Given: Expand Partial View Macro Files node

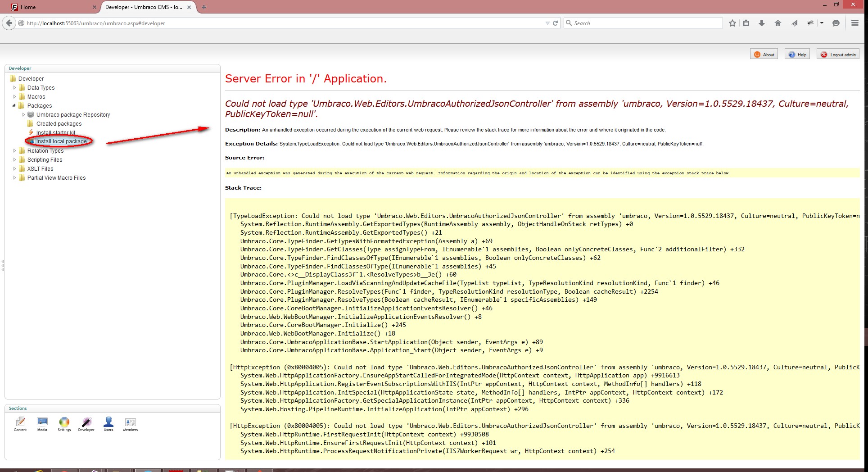Looking at the screenshot, I should point(14,177).
